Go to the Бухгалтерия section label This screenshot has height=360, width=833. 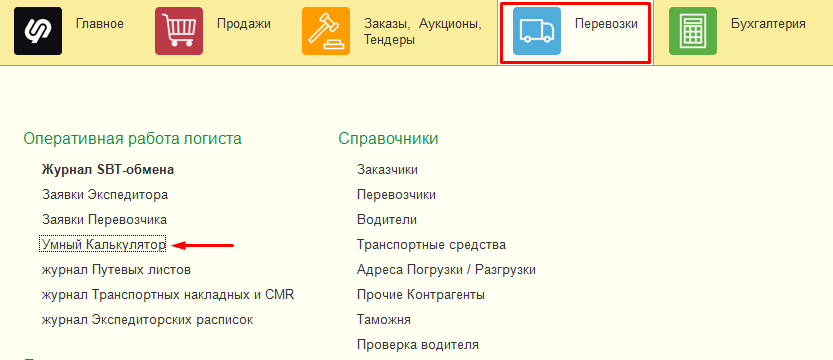768,23
